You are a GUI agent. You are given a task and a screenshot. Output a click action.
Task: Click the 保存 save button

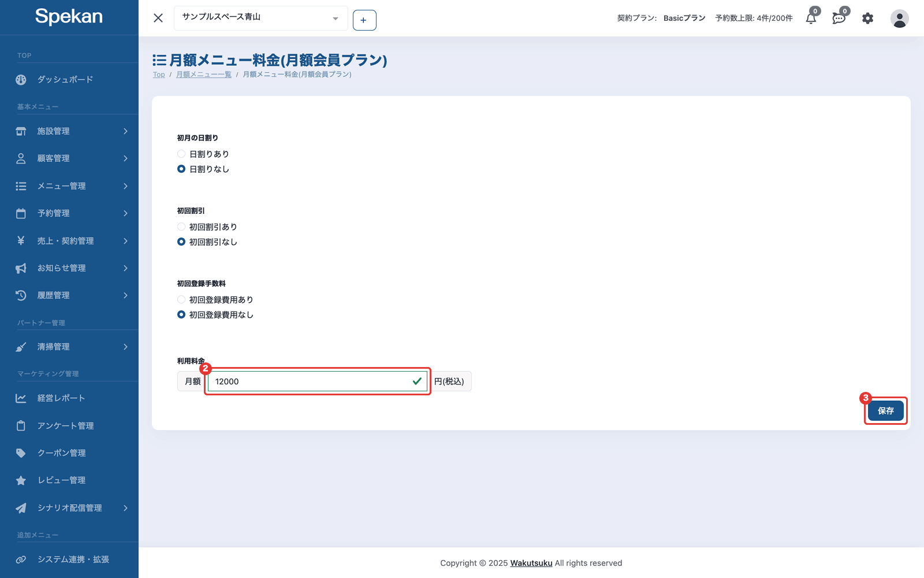886,411
